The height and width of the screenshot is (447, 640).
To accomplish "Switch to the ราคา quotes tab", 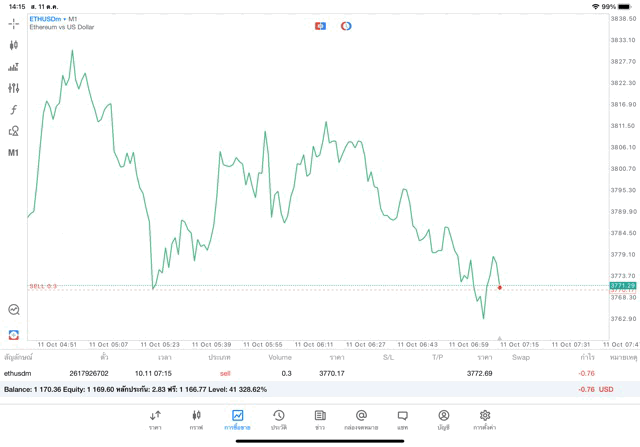I will click(x=155, y=419).
